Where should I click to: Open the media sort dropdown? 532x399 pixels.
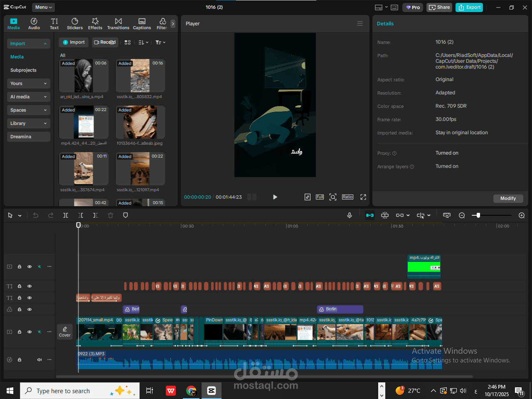(x=143, y=42)
